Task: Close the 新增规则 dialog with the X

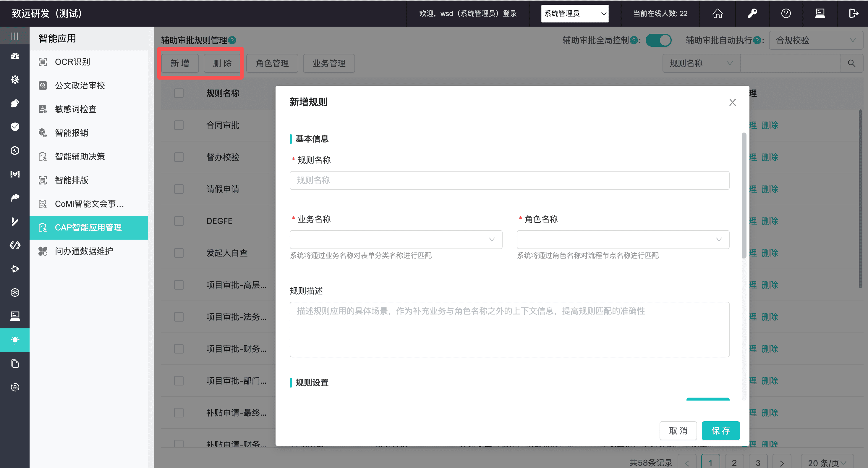Action: pos(733,102)
